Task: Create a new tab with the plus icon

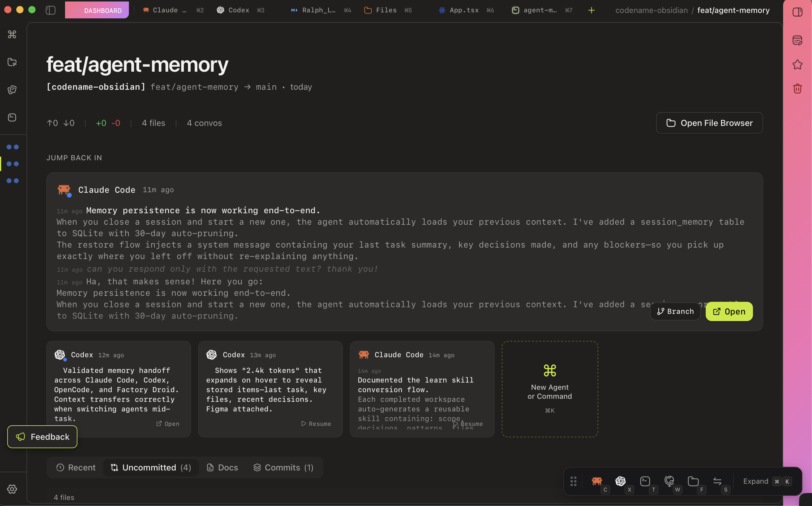Action: (x=591, y=10)
